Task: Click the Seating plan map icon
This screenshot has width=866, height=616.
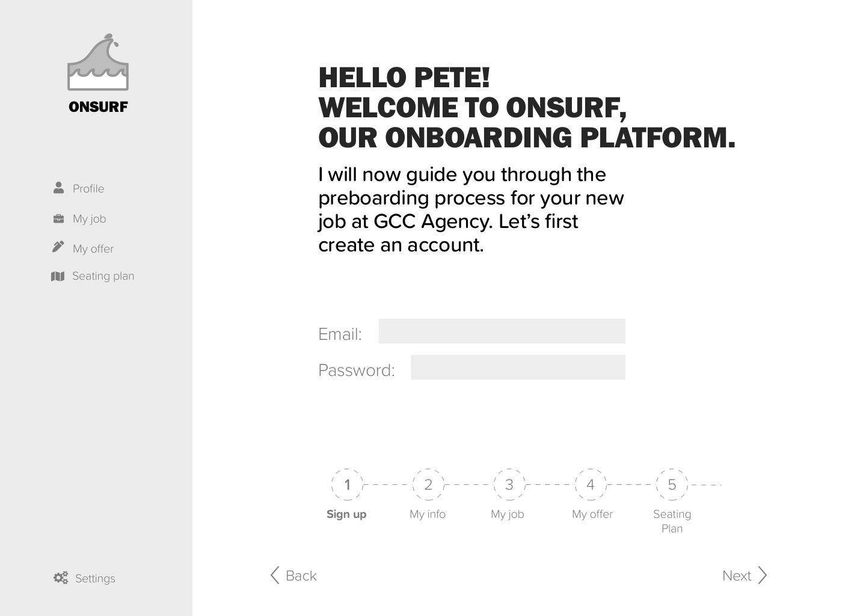Action: point(58,276)
